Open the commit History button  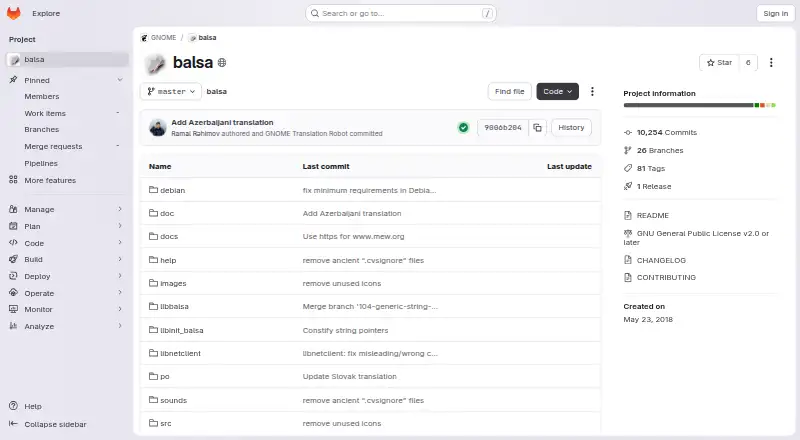[571, 128]
